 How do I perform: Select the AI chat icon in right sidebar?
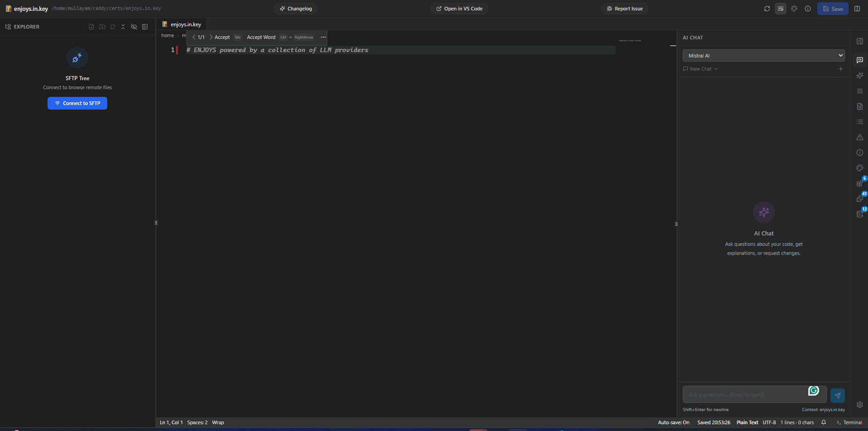[x=860, y=60]
